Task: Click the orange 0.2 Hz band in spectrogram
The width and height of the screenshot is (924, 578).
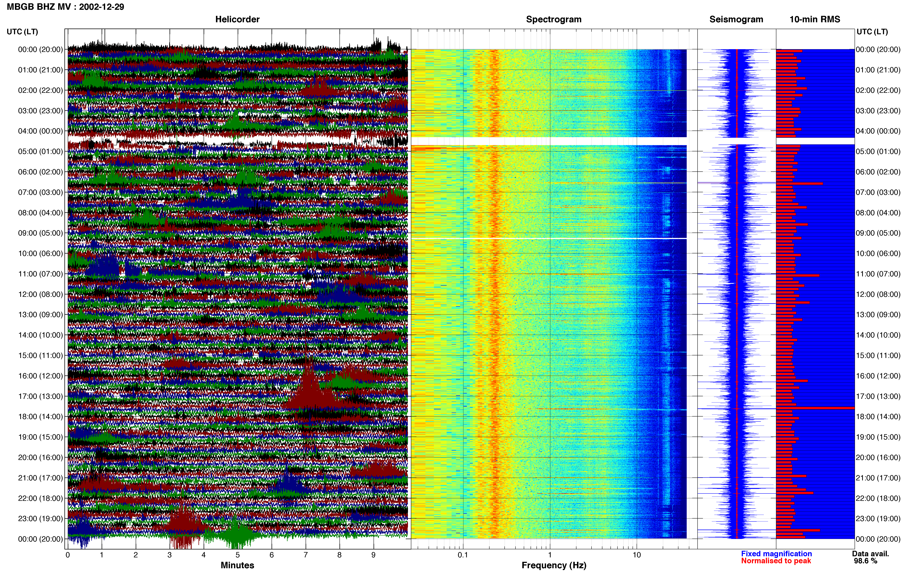Action: click(494, 294)
